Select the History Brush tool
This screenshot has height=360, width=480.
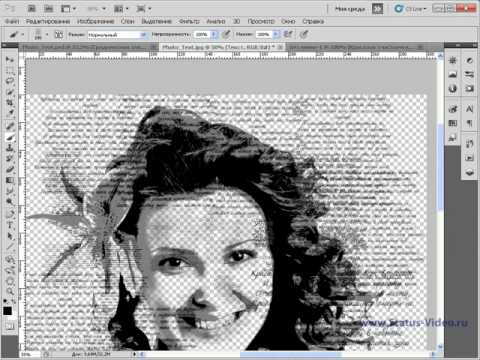click(10, 158)
